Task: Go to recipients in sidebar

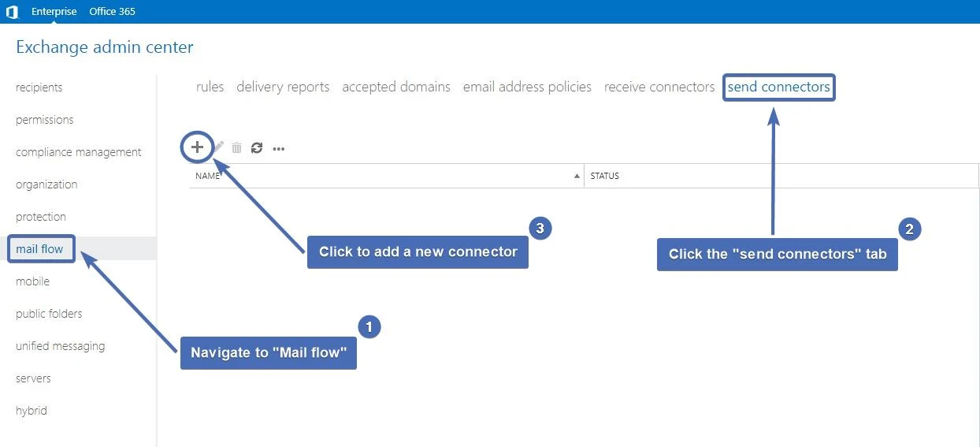Action: (39, 88)
